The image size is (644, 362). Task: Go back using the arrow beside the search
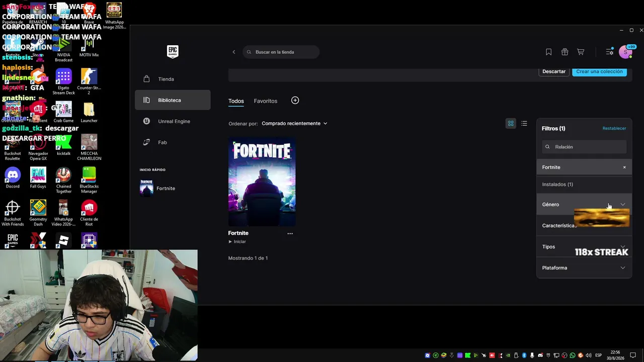tap(234, 52)
